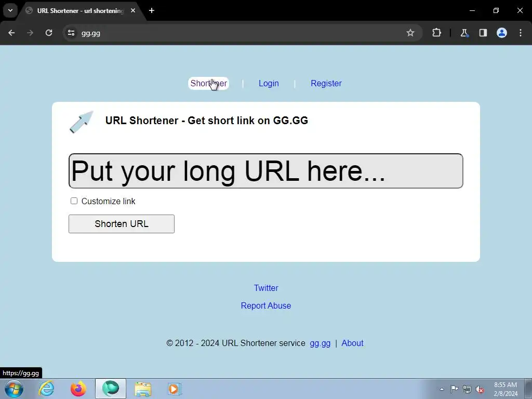Image resolution: width=532 pixels, height=399 pixels.
Task: Go back to the previous page
Action: 11,33
